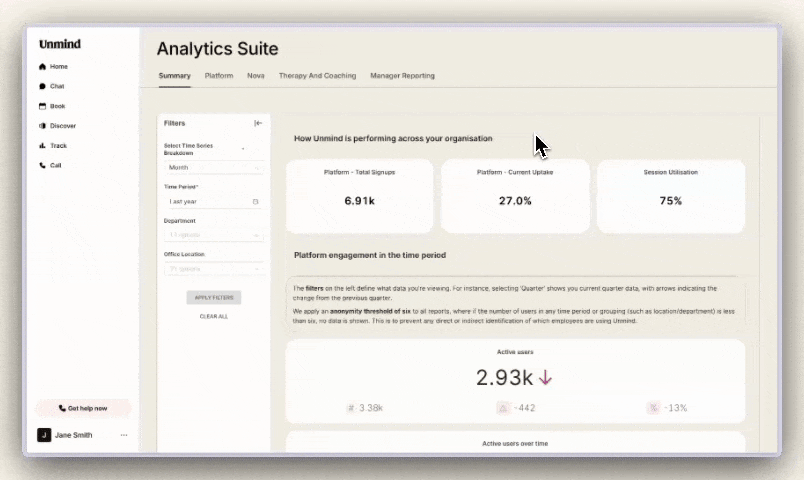Viewport: 804px width, 480px height.
Task: Open the Therapy And Coaching tab
Action: tap(317, 76)
